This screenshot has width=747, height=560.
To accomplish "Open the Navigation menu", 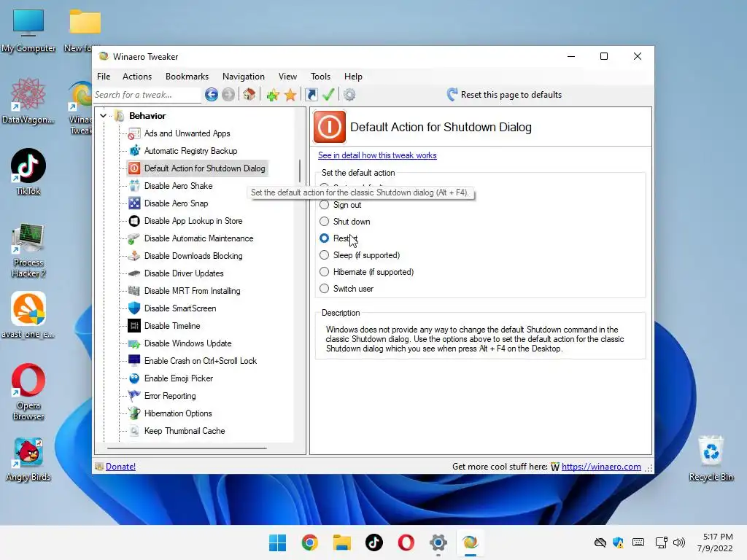I will 244,76.
